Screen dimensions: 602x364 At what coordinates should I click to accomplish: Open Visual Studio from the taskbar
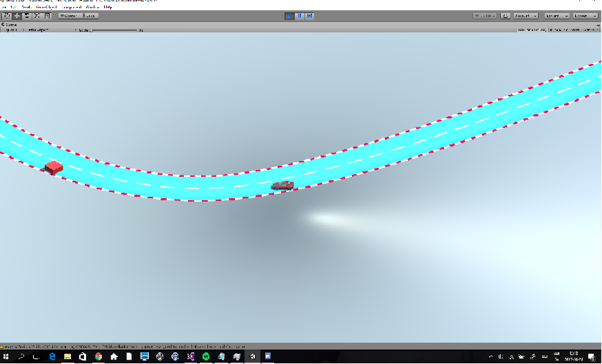coord(190,357)
